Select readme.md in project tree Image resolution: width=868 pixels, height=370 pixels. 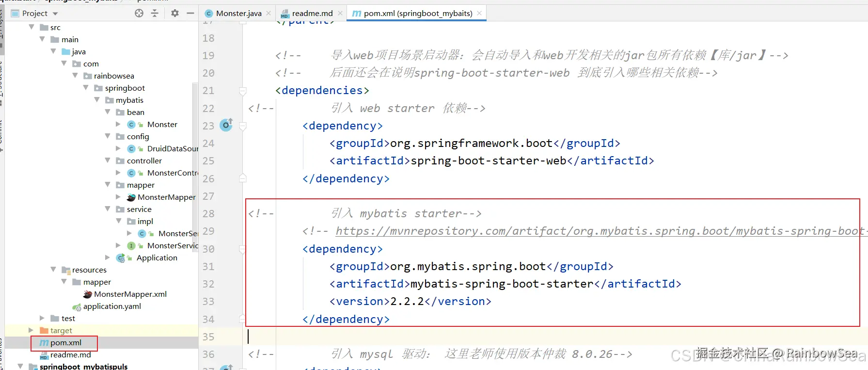70,355
